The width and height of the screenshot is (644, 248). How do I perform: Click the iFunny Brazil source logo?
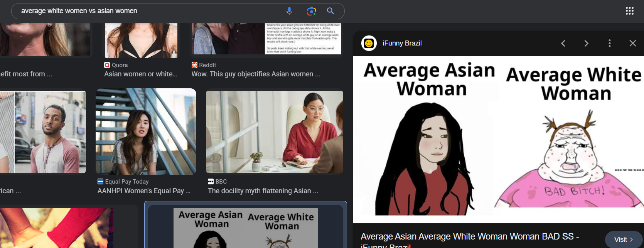pos(369,43)
